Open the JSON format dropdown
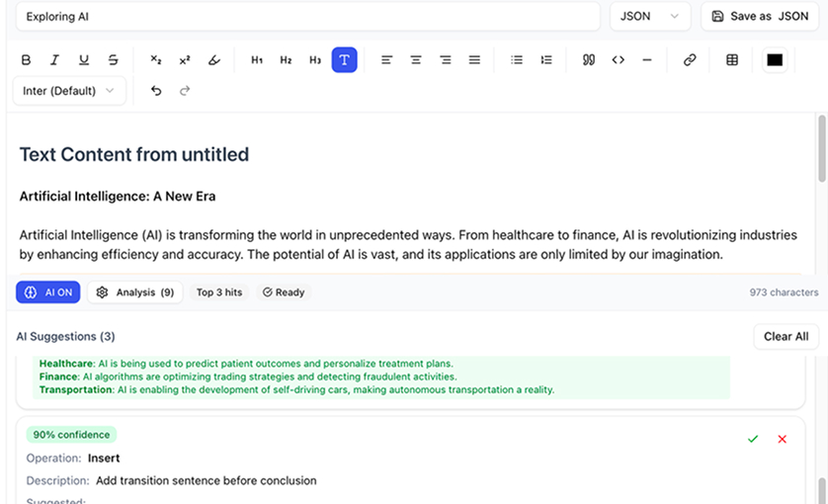 pos(650,17)
